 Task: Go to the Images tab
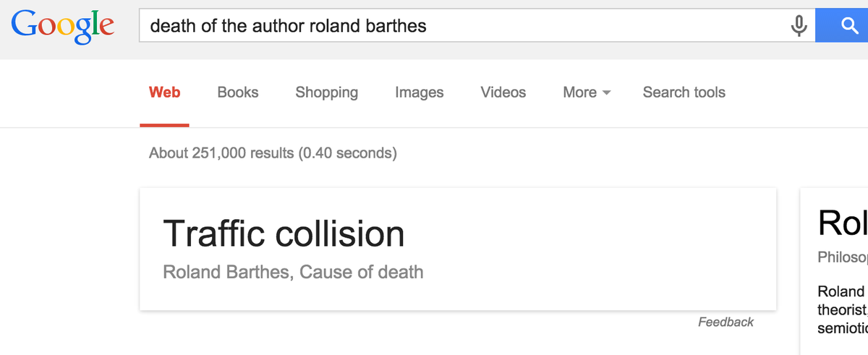pos(420,93)
